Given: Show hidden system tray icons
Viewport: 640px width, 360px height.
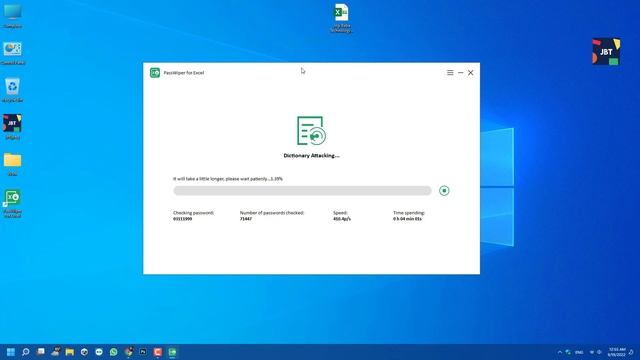Looking at the screenshot, I should [x=560, y=352].
